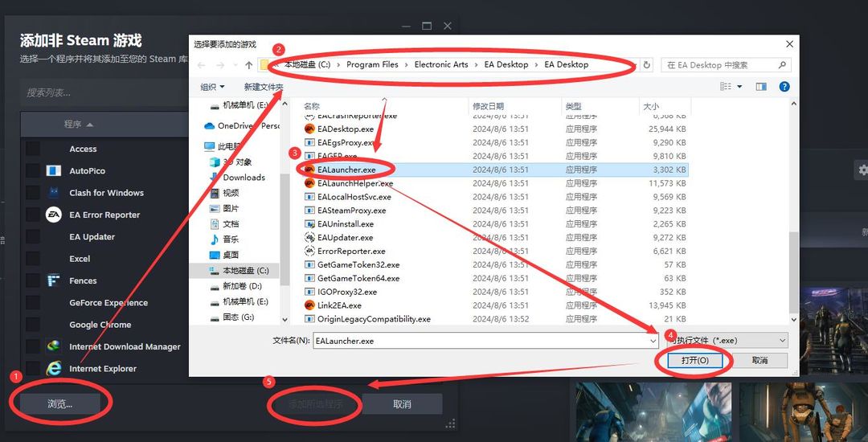Sort Steam list by 程序 column

click(78, 125)
